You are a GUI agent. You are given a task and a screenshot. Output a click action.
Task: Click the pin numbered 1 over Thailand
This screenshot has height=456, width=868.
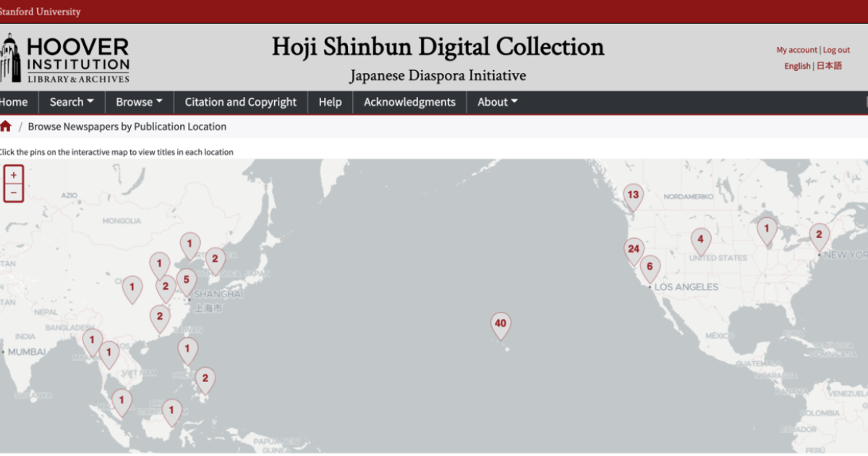[x=109, y=355]
